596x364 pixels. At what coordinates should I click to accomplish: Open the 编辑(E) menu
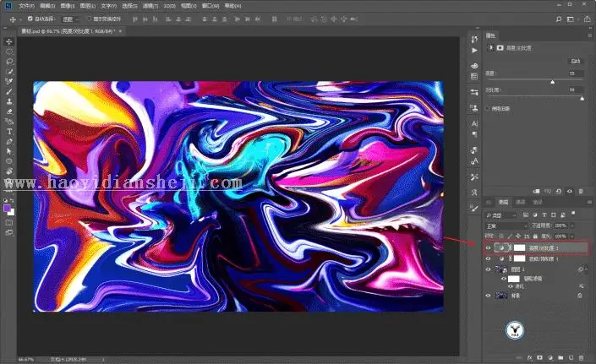point(47,6)
